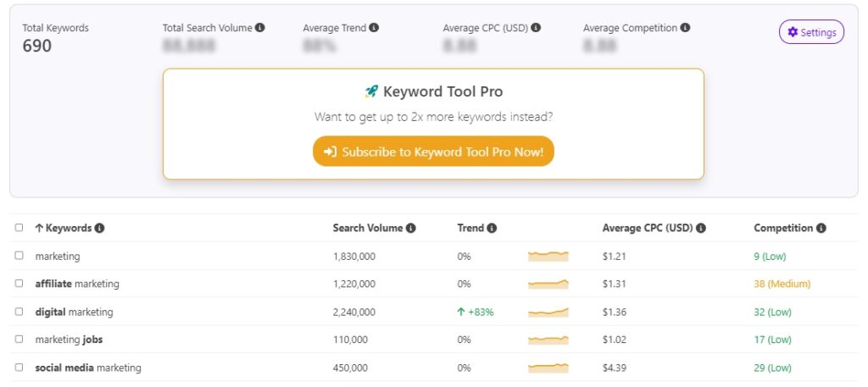Image resolution: width=868 pixels, height=387 pixels.
Task: Check the box for marketing jobs
Action: [19, 339]
